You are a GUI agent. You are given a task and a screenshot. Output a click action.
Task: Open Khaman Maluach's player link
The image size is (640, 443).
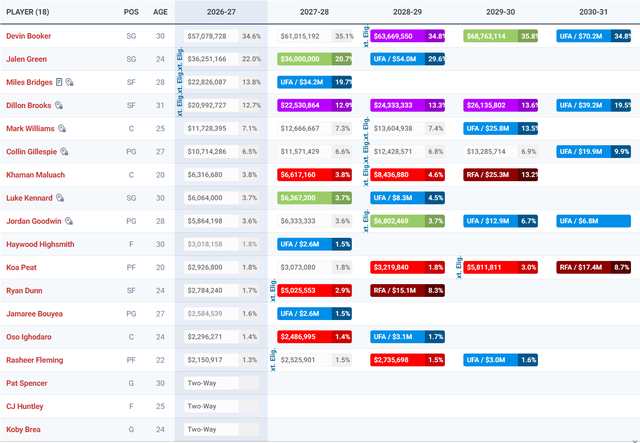36,175
